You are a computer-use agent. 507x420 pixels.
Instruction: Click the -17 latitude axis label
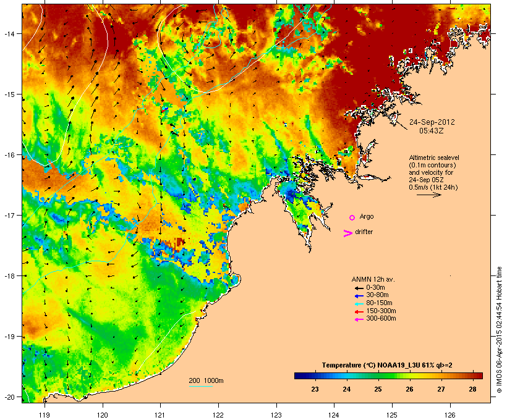click(9, 215)
